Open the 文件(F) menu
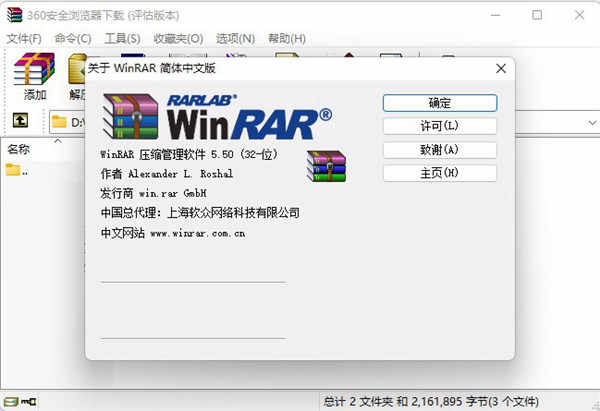 click(24, 38)
